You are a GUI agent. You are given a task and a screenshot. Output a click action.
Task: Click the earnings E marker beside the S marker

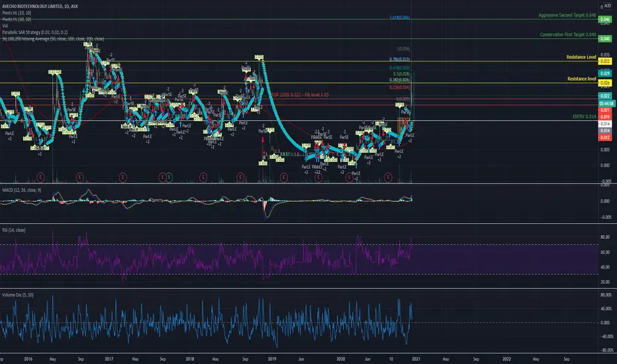tap(162, 177)
